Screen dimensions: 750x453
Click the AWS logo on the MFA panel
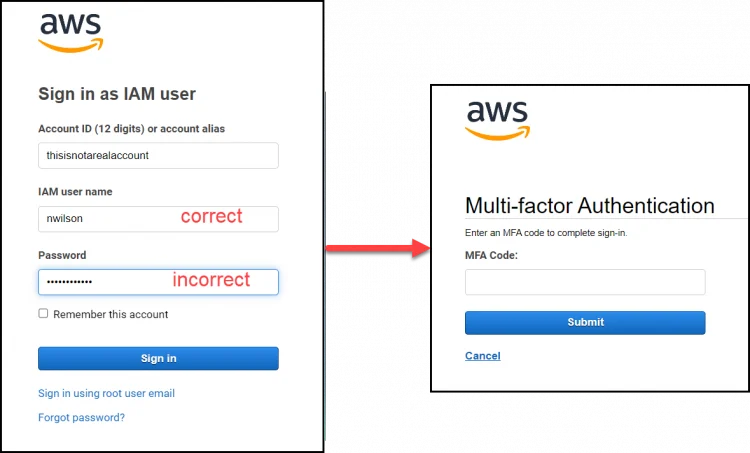pos(497,120)
